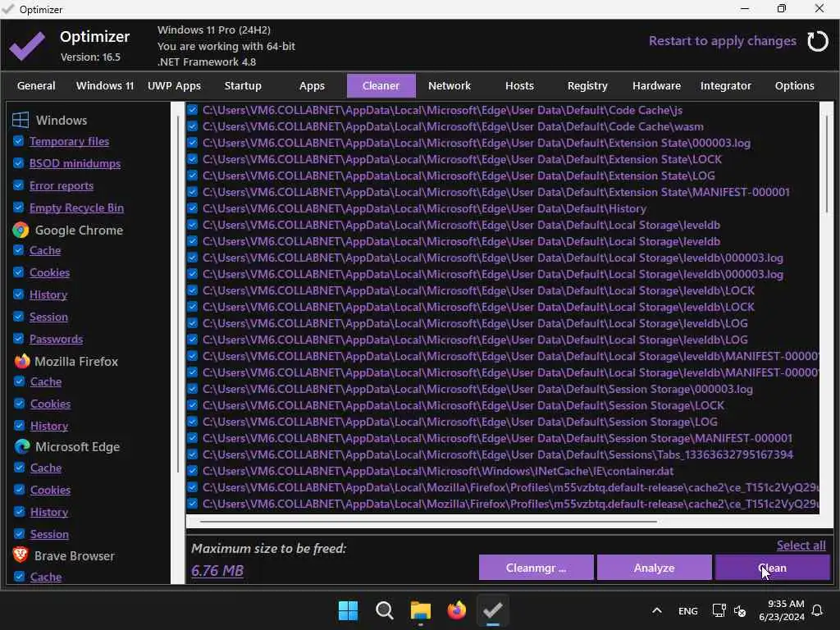Open the Windows 11 tab

tap(105, 85)
